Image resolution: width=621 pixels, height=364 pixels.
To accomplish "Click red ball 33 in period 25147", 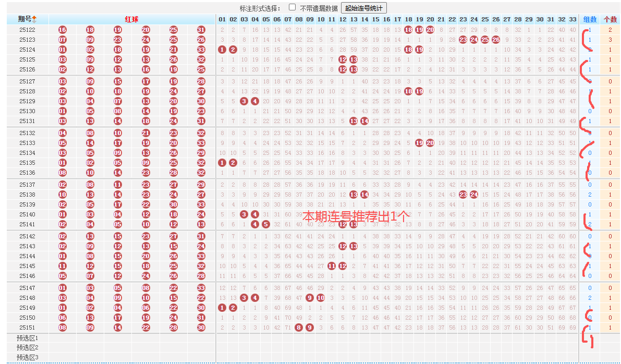I will [201, 288].
